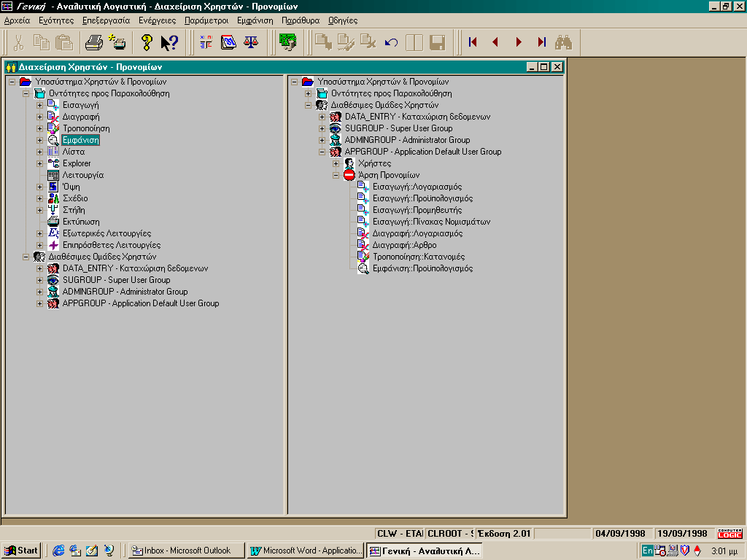Image resolution: width=747 pixels, height=560 pixels.
Task: Expand the Εισαγωγή node in left tree
Action: tap(39, 105)
